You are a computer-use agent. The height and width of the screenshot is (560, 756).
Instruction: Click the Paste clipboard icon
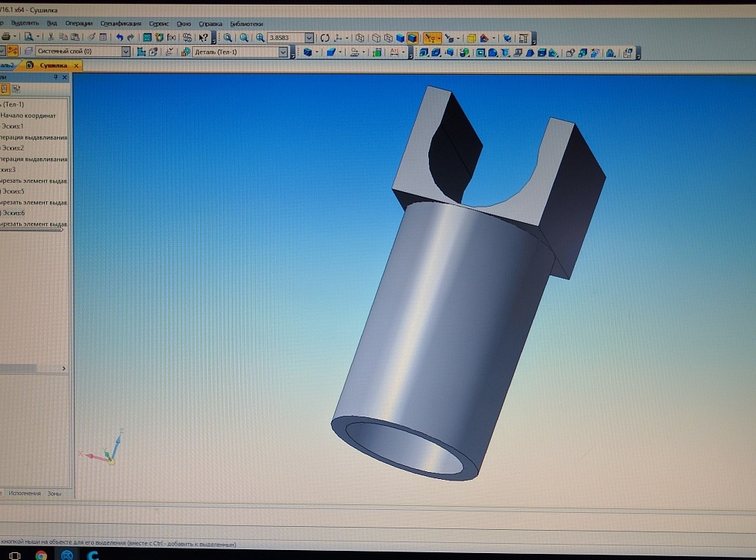pyautogui.click(x=75, y=37)
